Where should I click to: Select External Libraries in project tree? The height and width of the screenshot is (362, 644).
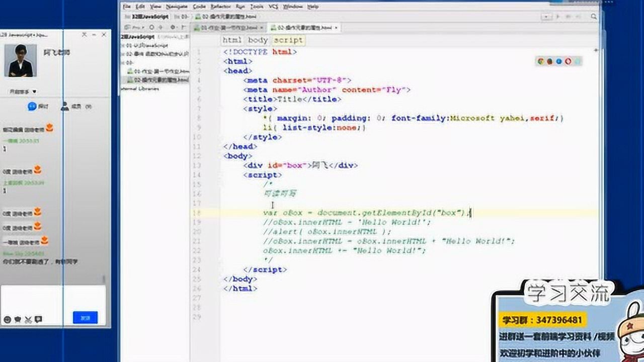tap(140, 88)
